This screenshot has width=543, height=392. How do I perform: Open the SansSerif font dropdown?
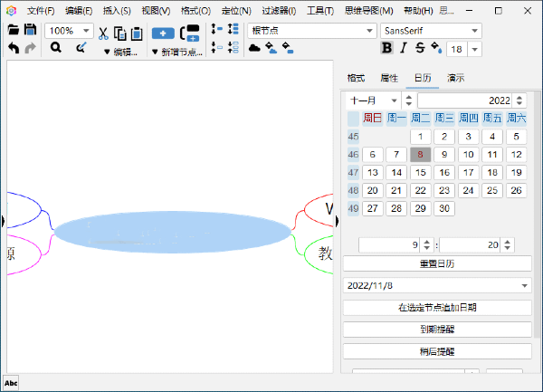click(431, 31)
